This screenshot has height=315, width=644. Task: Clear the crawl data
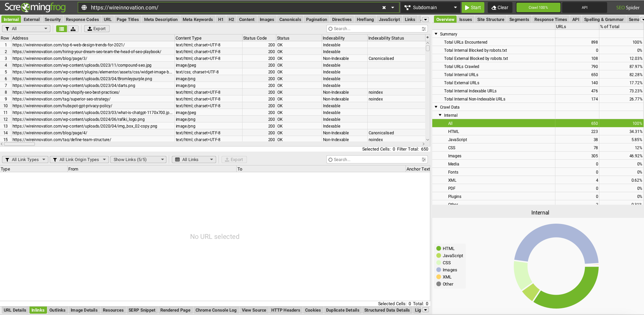(500, 7)
